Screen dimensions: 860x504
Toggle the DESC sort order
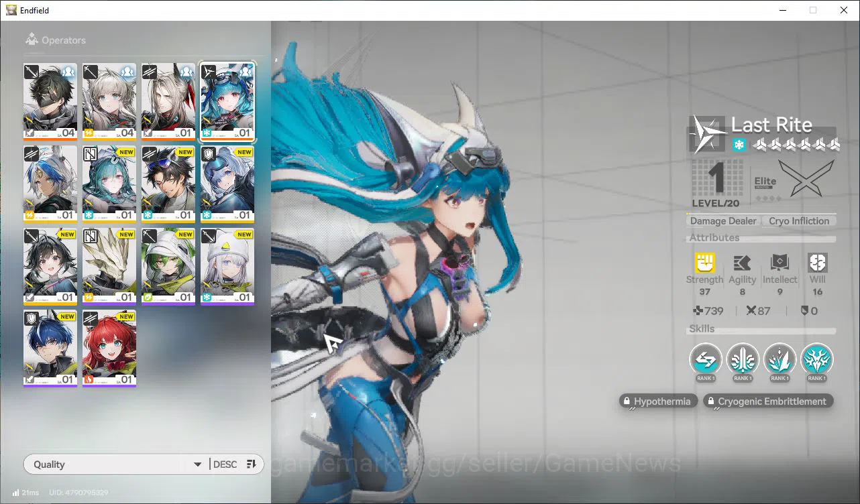coord(235,464)
